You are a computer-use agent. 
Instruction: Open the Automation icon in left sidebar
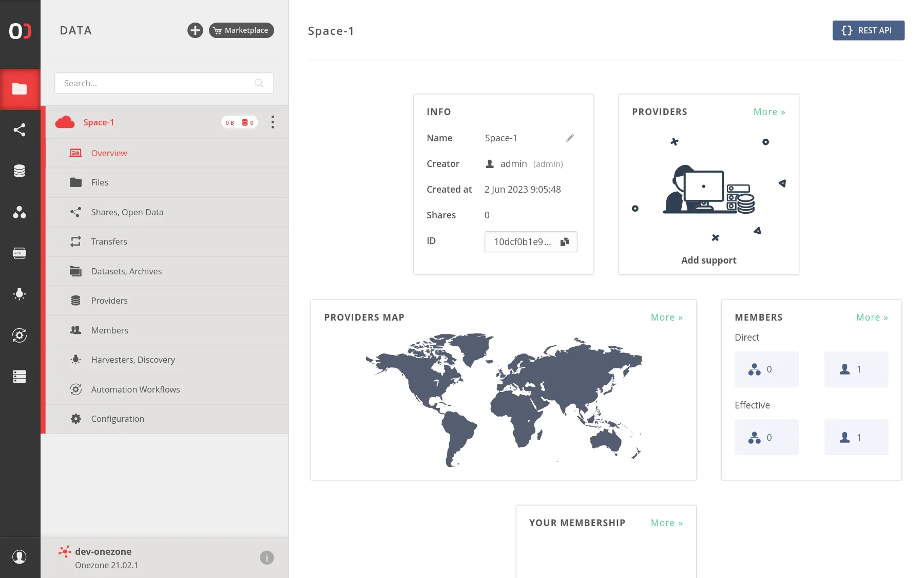click(x=20, y=335)
